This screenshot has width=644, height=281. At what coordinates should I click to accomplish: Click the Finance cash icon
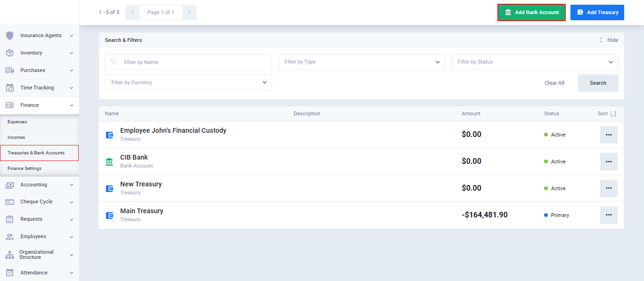click(x=9, y=105)
